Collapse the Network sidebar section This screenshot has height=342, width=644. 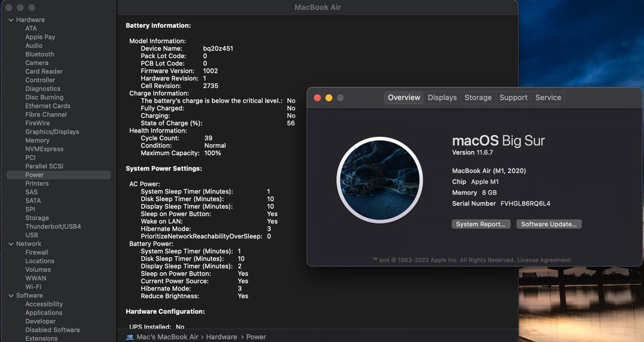(x=11, y=244)
